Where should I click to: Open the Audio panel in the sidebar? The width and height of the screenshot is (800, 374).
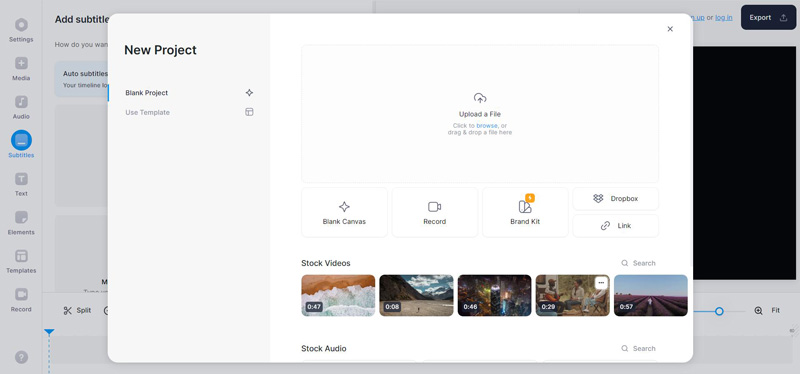point(21,107)
